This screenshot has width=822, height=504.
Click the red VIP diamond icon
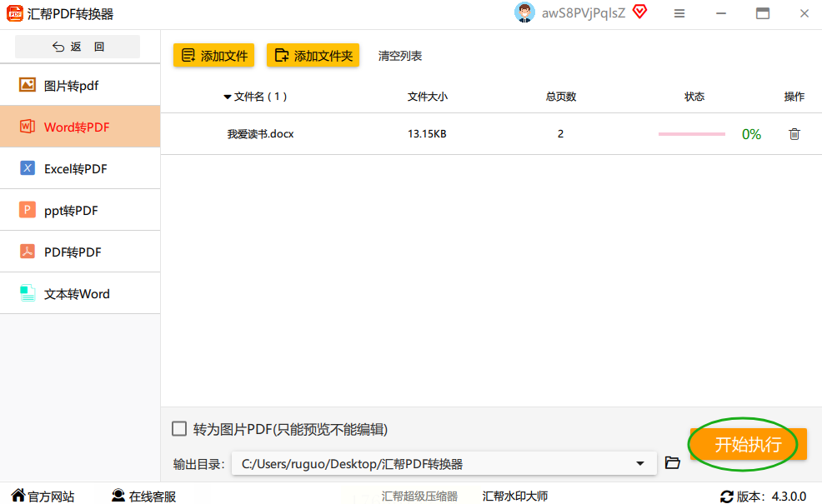pos(639,12)
